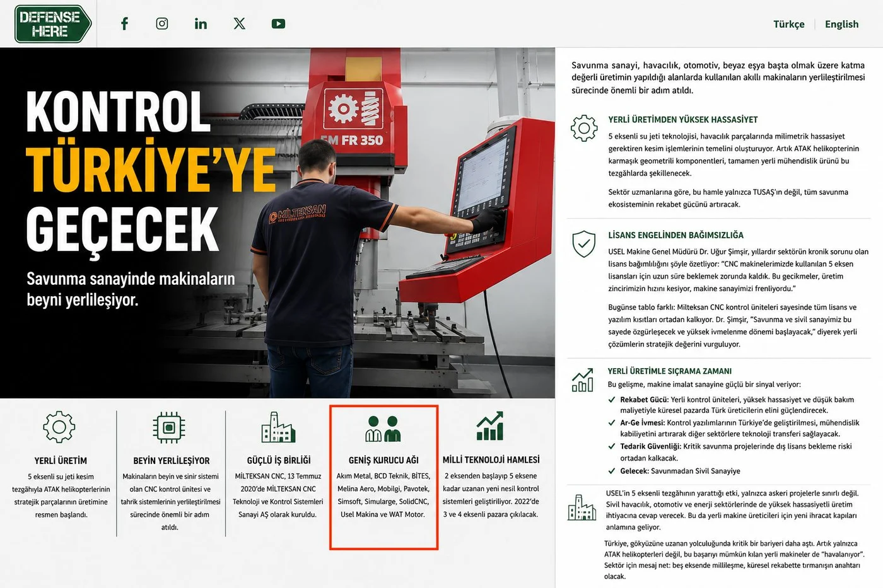Image resolution: width=883 pixels, height=588 pixels.
Task: Click the growth chart icon above Millî Teknoloji Hamlesi
Action: (x=490, y=426)
